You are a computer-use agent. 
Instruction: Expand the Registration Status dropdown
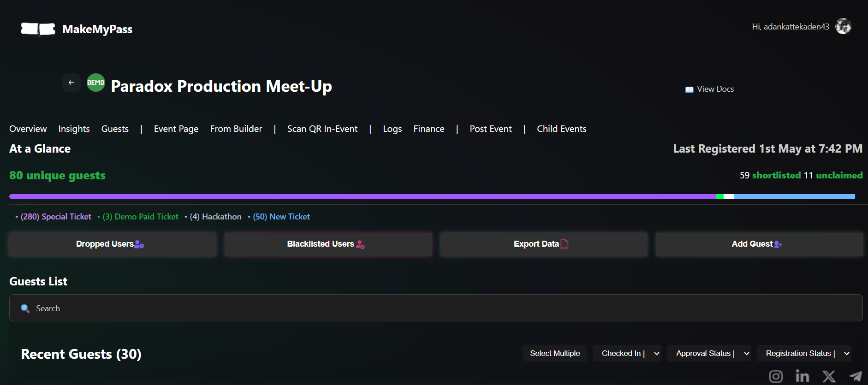point(804,353)
